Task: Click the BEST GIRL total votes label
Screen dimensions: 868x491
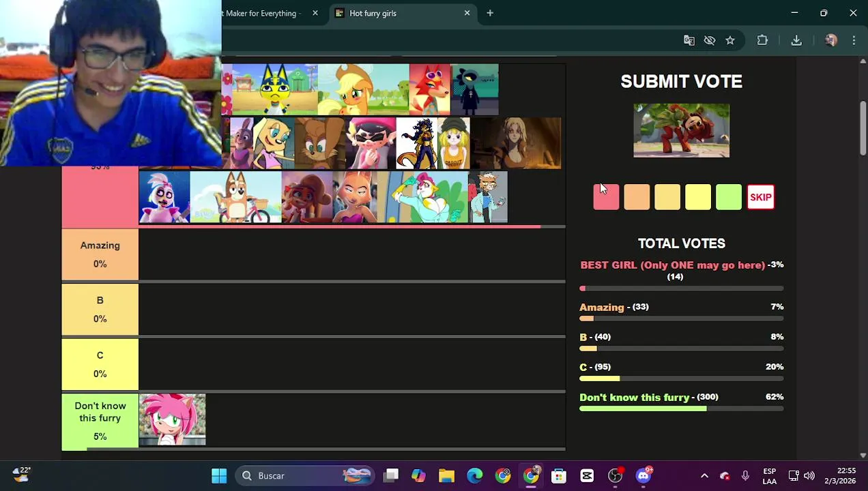Action: point(672,265)
